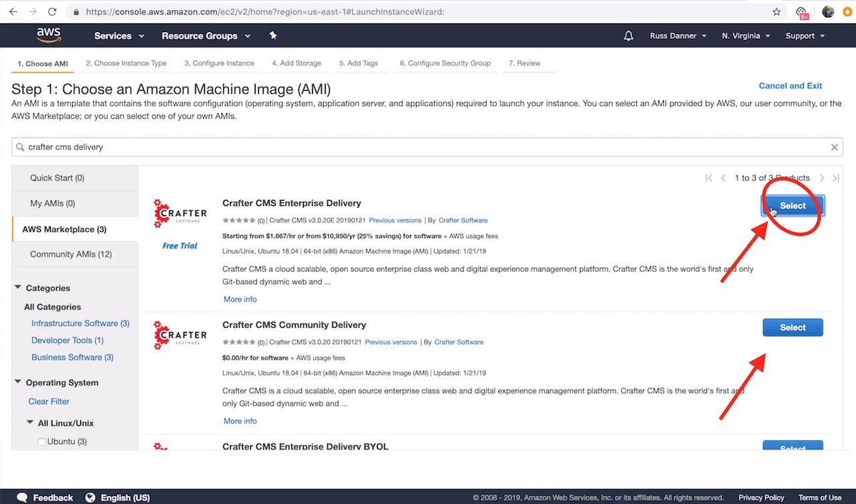Collapse the Categories section

click(x=18, y=287)
